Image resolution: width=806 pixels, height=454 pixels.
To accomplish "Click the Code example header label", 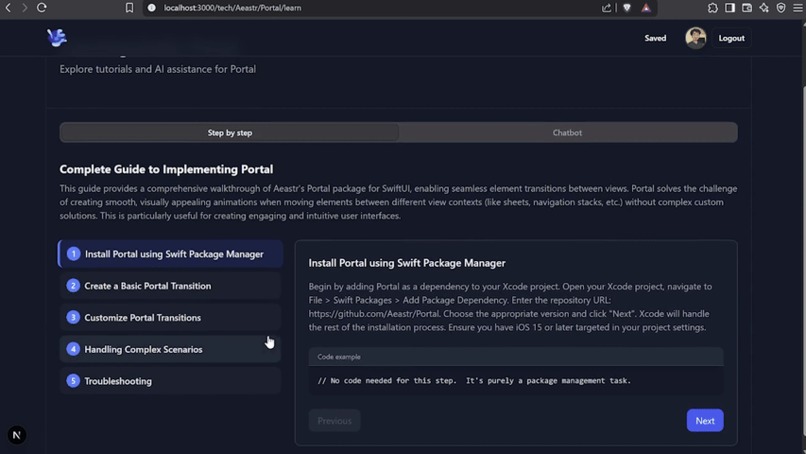I will pyautogui.click(x=339, y=357).
